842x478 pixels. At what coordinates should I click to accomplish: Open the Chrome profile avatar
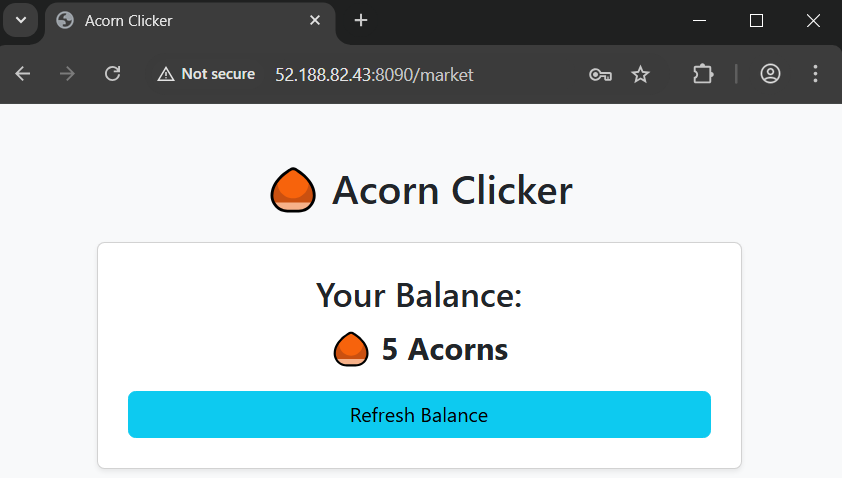[x=770, y=74]
